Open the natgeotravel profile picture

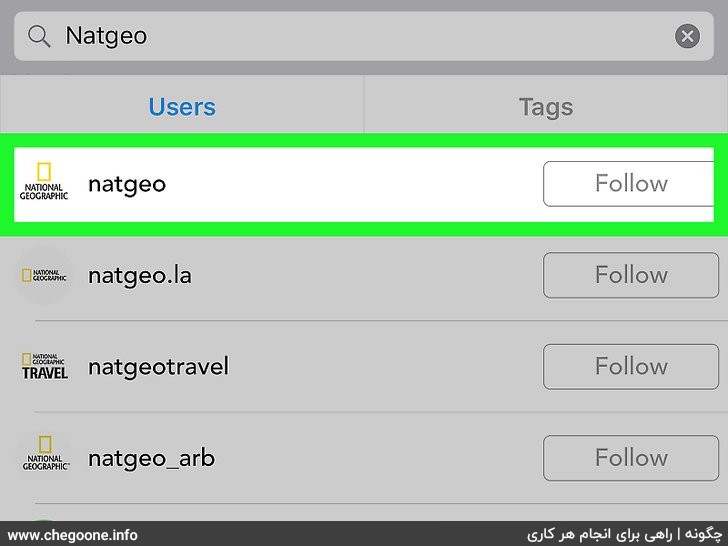45,366
